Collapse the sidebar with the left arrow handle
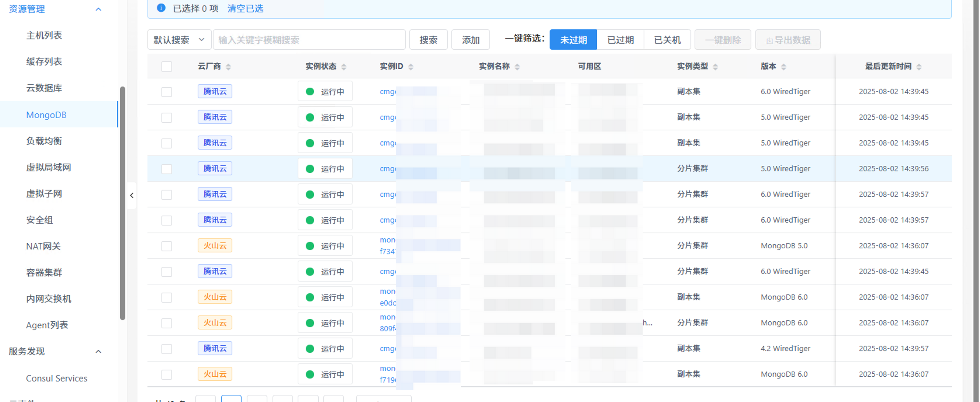 (132, 195)
